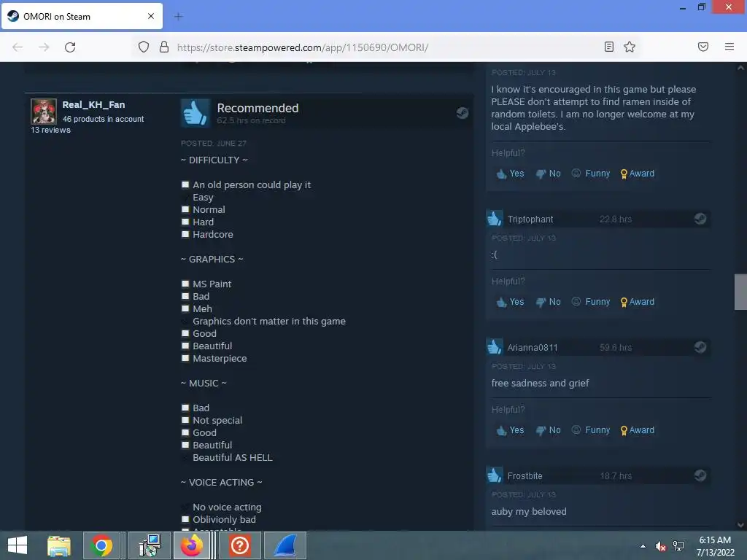Open Real_KH_Fan's avatar thumbnail

point(44,112)
